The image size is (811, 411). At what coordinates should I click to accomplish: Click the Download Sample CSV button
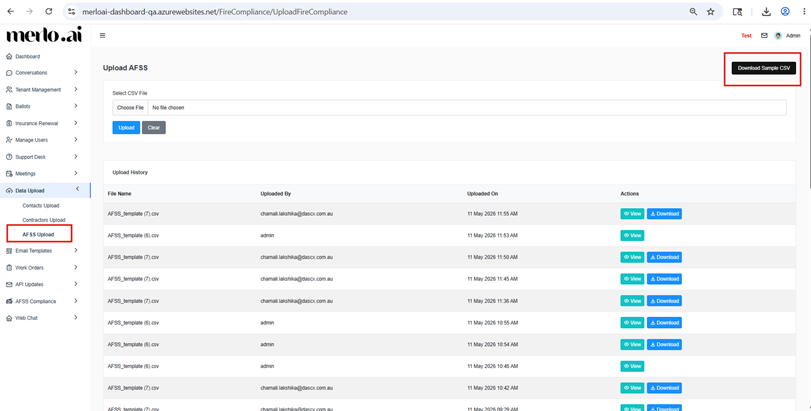[763, 68]
